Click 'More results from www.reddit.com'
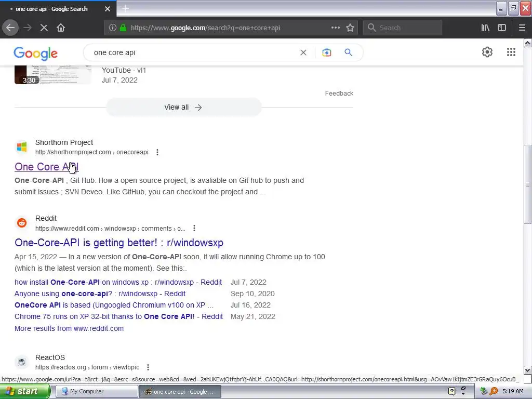The width and height of the screenshot is (532, 399). [x=69, y=328]
